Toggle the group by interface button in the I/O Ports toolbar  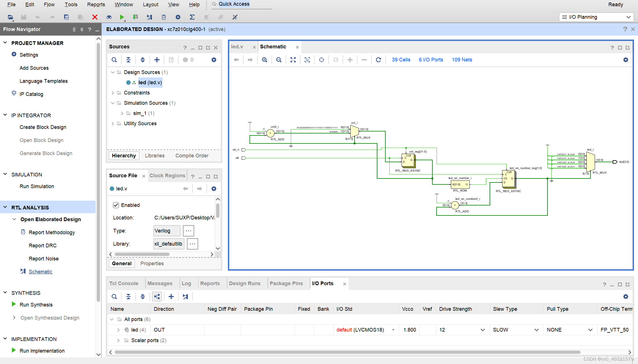point(157,297)
